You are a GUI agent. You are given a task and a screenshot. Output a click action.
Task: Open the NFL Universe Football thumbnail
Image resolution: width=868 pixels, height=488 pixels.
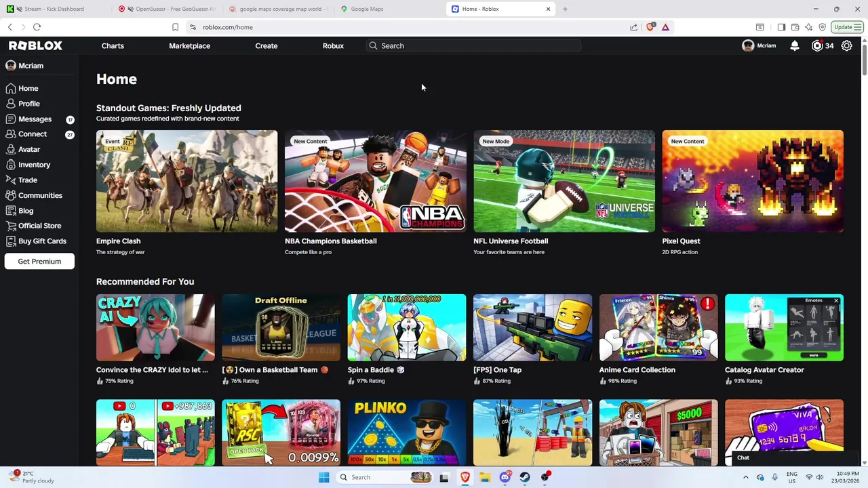(x=564, y=181)
